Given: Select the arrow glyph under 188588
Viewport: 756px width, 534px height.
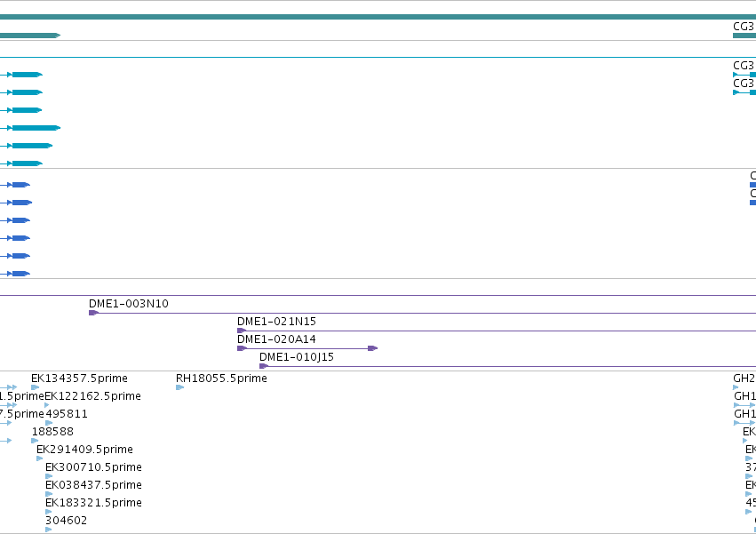Looking at the screenshot, I should point(35,441).
